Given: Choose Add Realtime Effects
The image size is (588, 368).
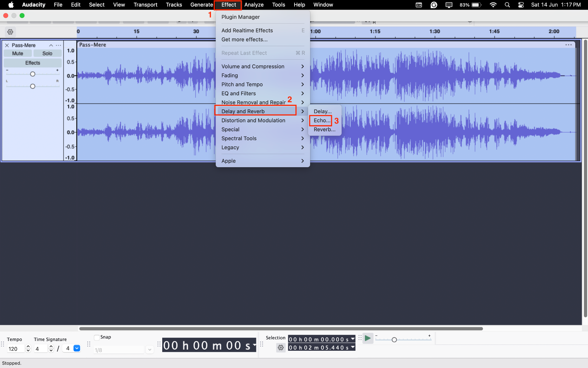Looking at the screenshot, I should click(x=263, y=30).
